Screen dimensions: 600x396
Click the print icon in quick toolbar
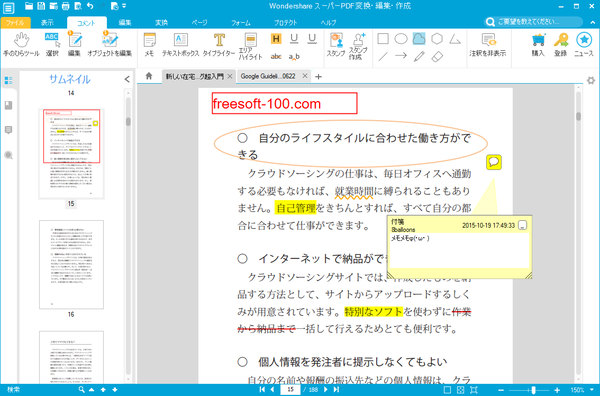point(65,6)
